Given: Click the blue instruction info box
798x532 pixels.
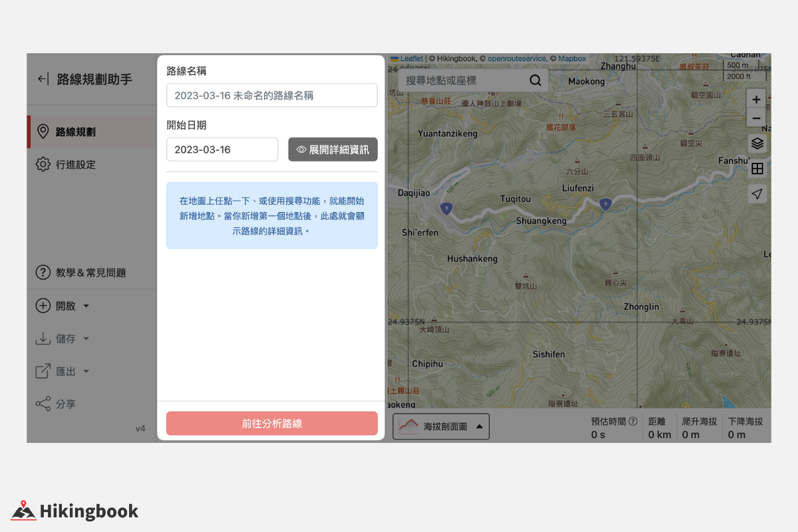Looking at the screenshot, I should (x=272, y=215).
